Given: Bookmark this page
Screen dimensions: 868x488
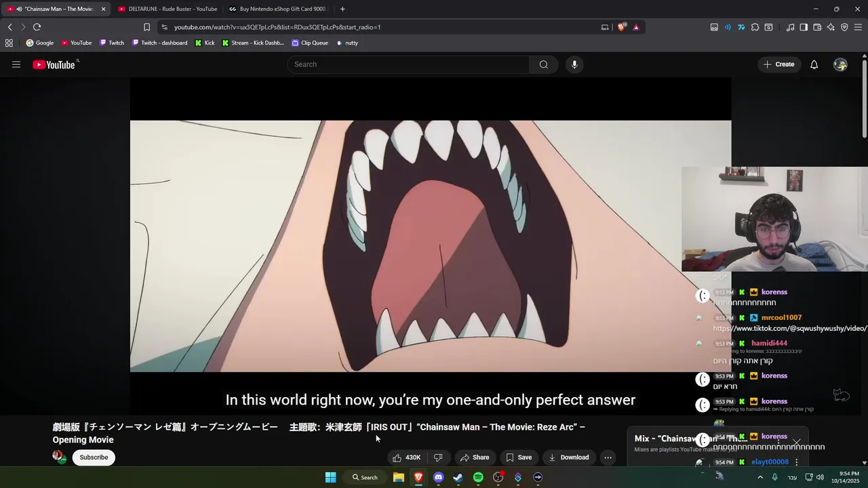Looking at the screenshot, I should pyautogui.click(x=146, y=27).
